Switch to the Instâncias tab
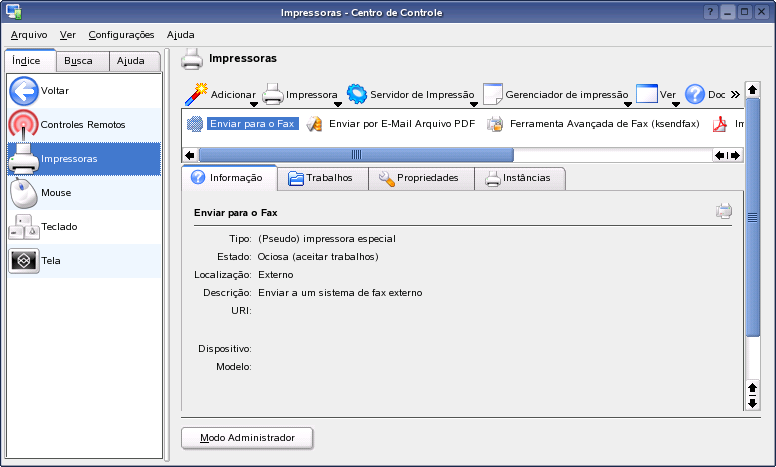The width and height of the screenshot is (776, 467). click(x=520, y=179)
